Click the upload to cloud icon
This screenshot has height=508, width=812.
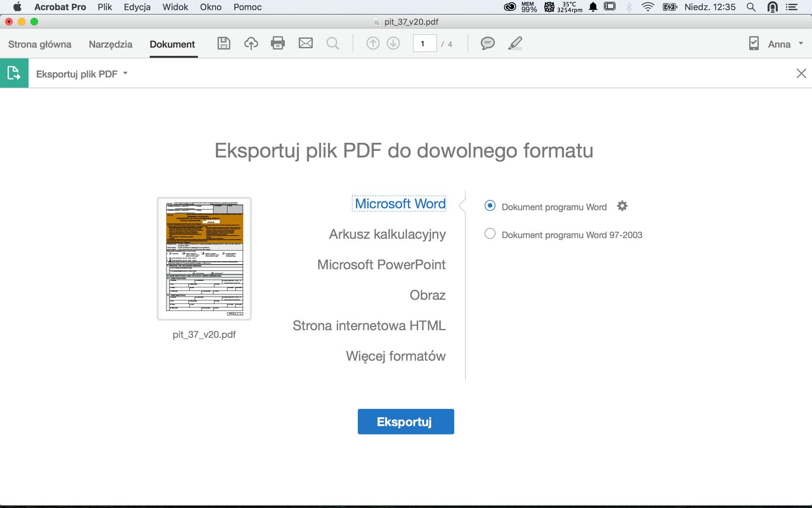click(x=251, y=43)
